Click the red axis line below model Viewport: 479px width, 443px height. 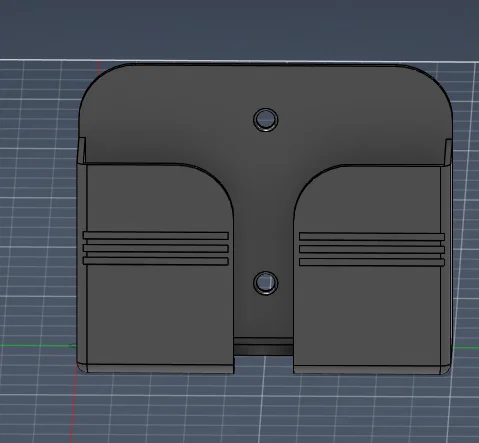[72, 408]
